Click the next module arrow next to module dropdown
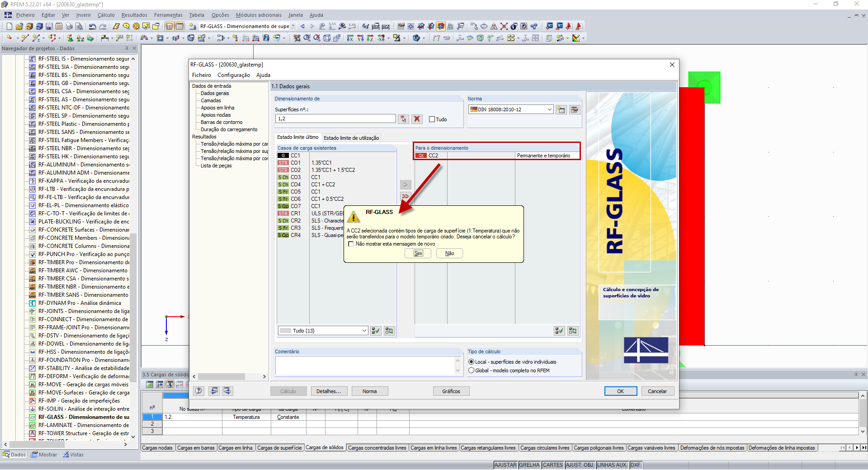Viewport: 868px width, 470px height. click(x=312, y=26)
